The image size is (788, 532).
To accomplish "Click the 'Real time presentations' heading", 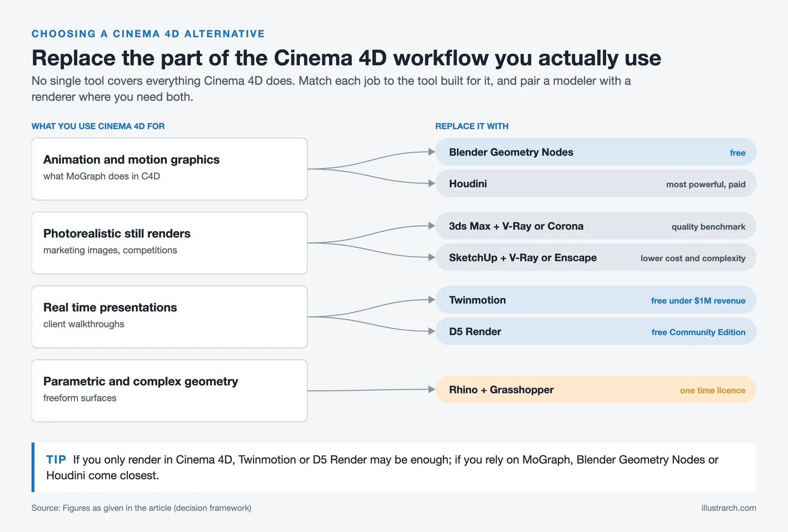I will tap(110, 307).
